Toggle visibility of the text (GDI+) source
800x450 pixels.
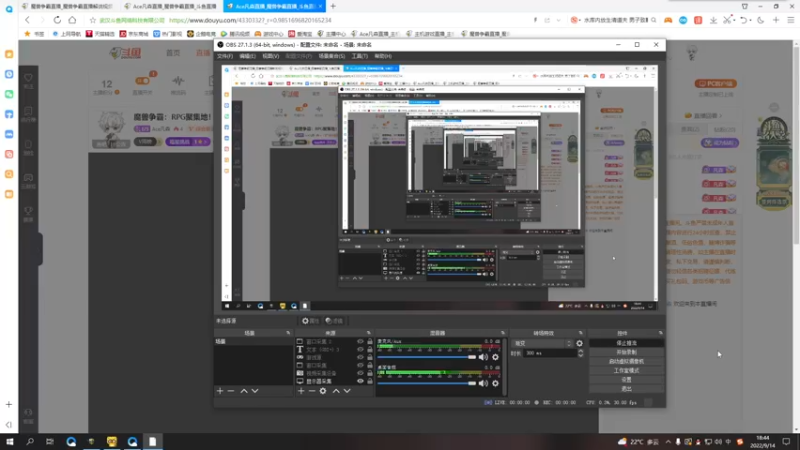point(360,349)
